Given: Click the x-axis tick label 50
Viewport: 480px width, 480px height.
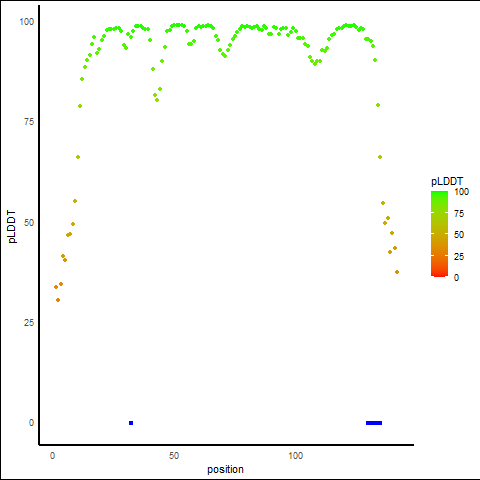Looking at the screenshot, I should [x=174, y=456].
